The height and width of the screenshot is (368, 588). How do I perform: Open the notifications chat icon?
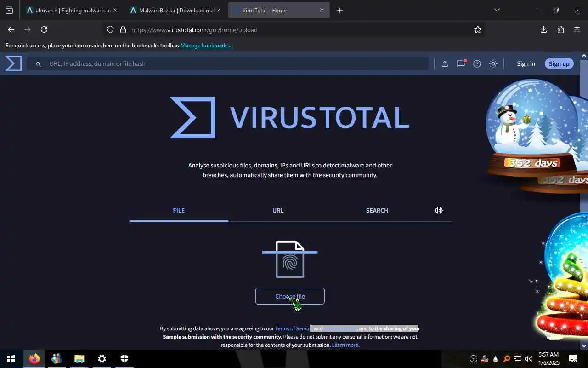(x=461, y=63)
